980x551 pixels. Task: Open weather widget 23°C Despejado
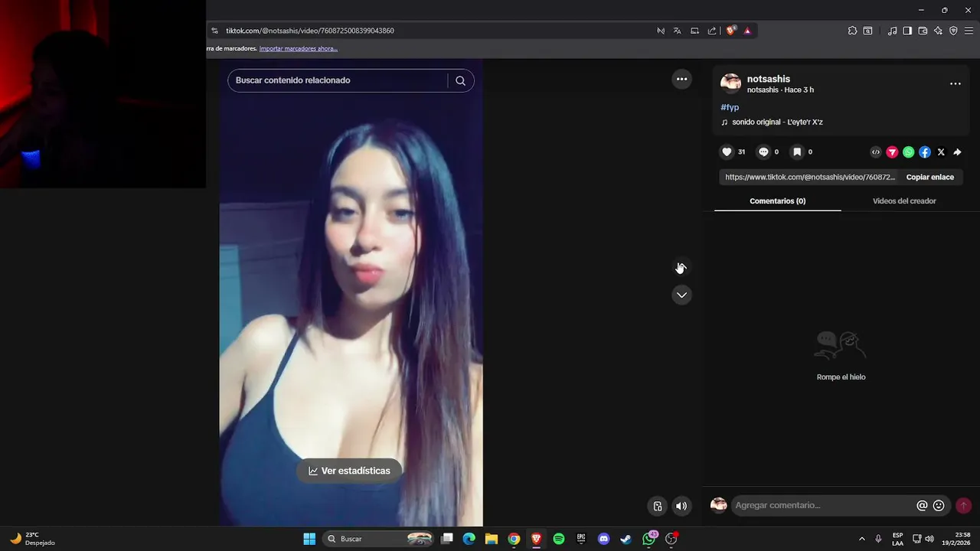coord(32,539)
